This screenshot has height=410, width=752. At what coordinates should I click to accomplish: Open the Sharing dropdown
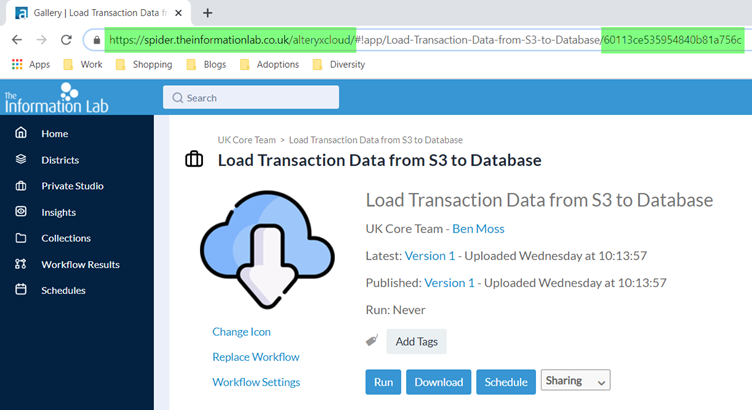tap(576, 380)
